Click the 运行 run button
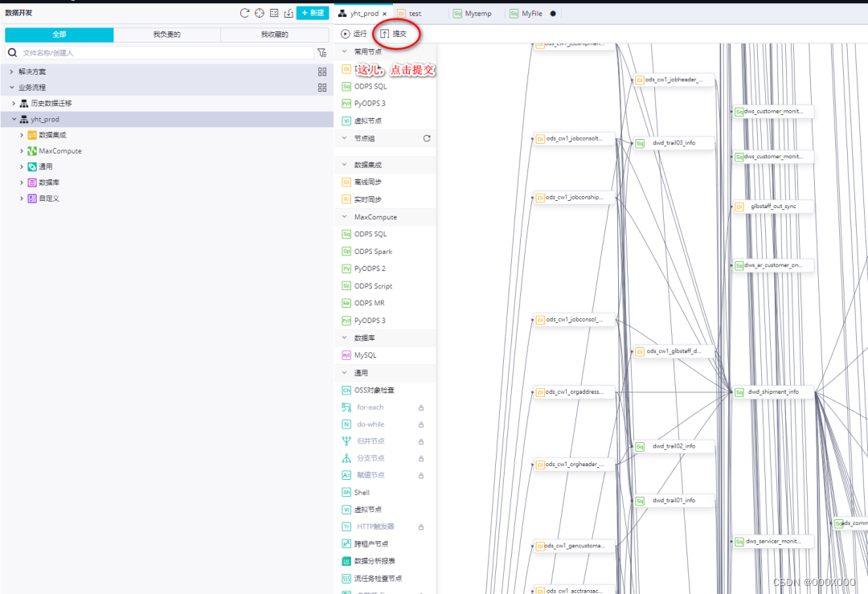This screenshot has height=594, width=868. (354, 34)
